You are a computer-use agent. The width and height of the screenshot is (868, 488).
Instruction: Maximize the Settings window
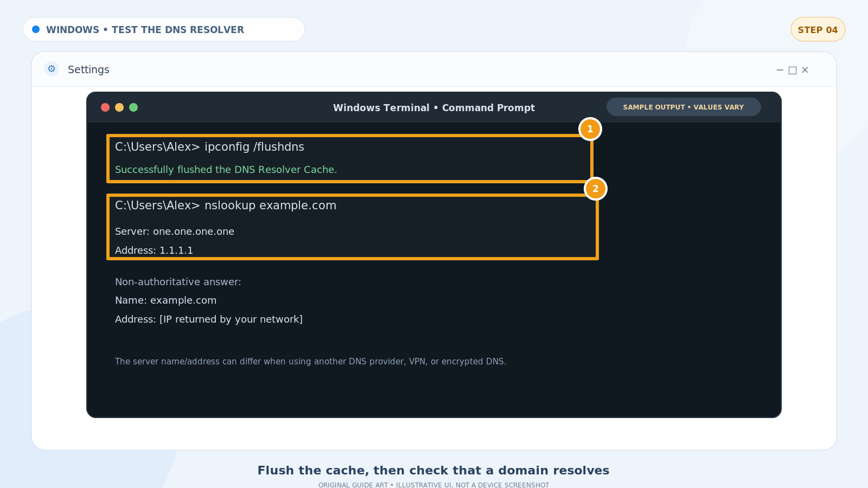pos(793,70)
